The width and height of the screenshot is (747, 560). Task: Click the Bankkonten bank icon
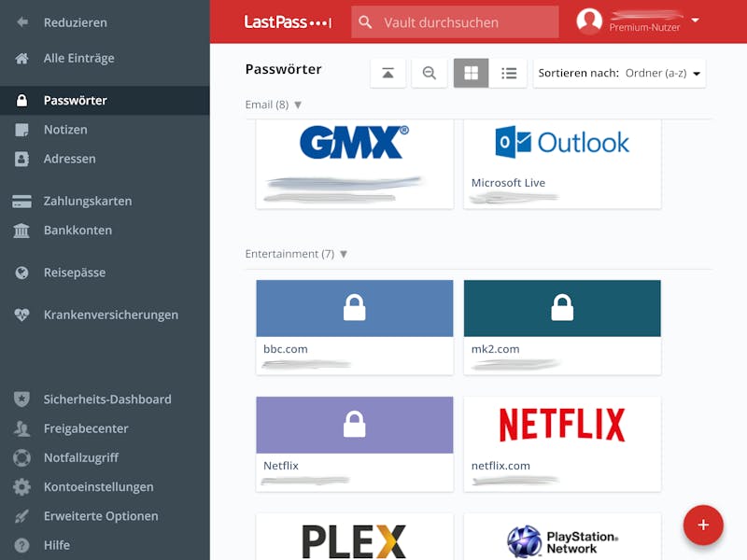pos(21,230)
